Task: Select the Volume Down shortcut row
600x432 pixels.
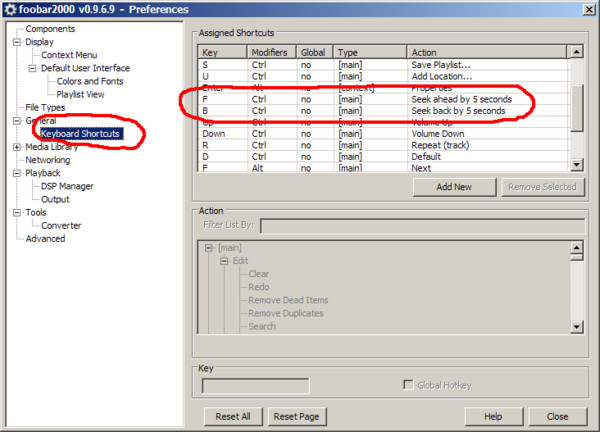Action: (383, 134)
